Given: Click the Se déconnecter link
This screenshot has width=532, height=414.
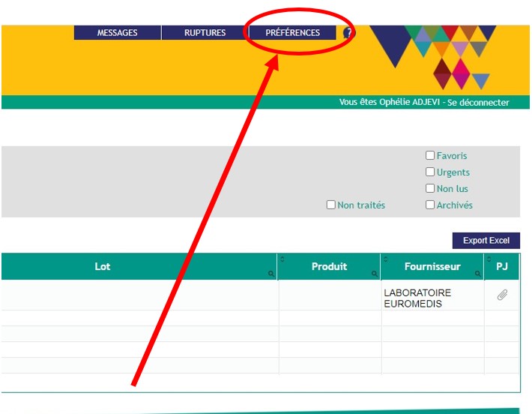Looking at the screenshot, I should pos(478,103).
